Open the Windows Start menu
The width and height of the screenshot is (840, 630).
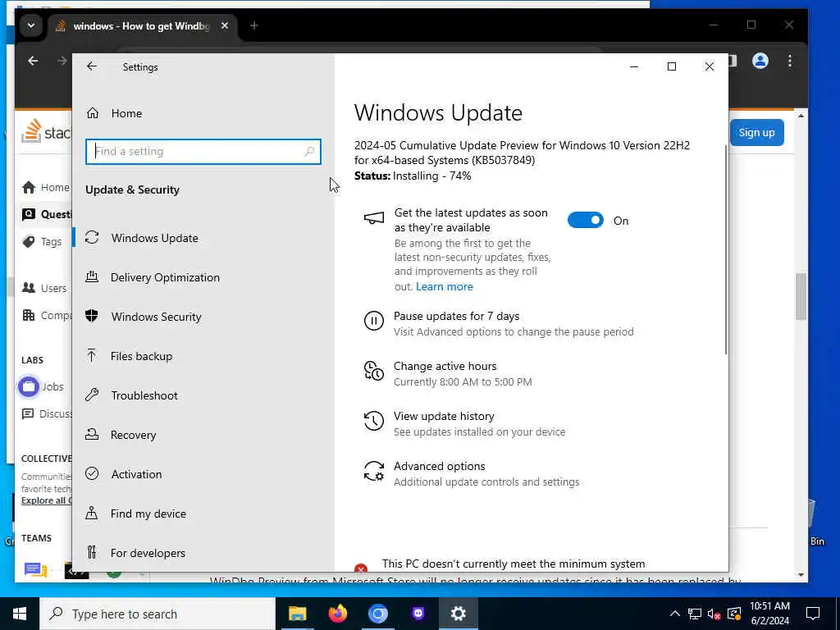coord(20,614)
